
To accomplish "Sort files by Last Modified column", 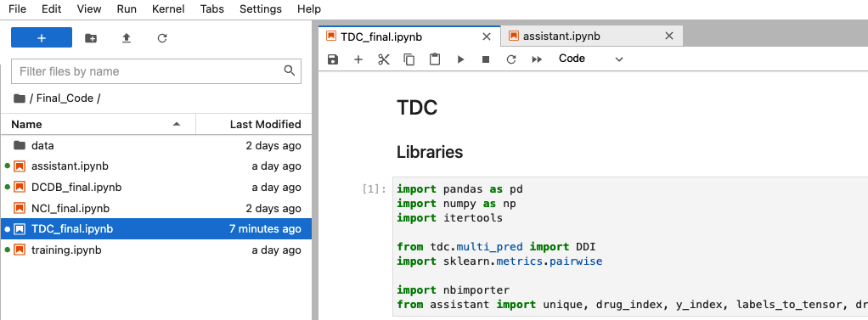I will tap(254, 124).
